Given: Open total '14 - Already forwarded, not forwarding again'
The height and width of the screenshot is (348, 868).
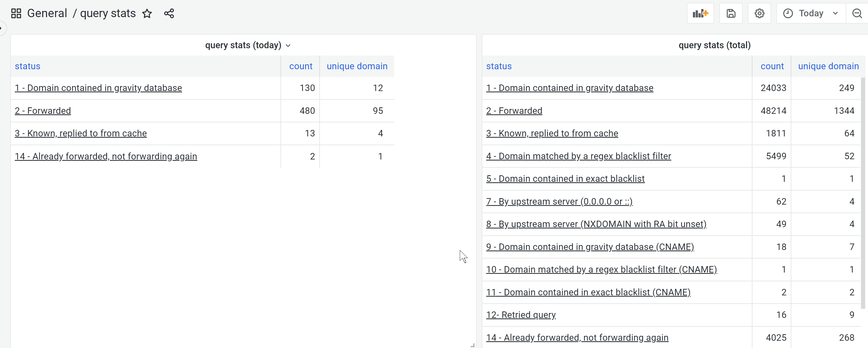Looking at the screenshot, I should tap(577, 338).
